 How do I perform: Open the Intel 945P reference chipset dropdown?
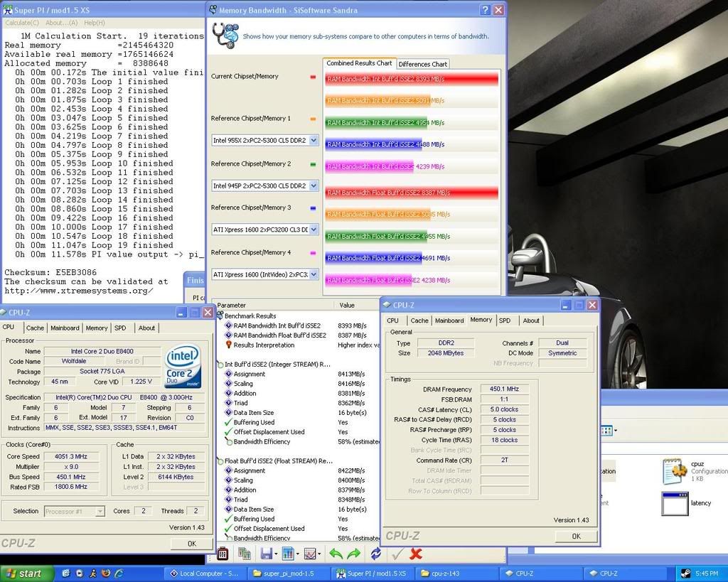point(314,185)
